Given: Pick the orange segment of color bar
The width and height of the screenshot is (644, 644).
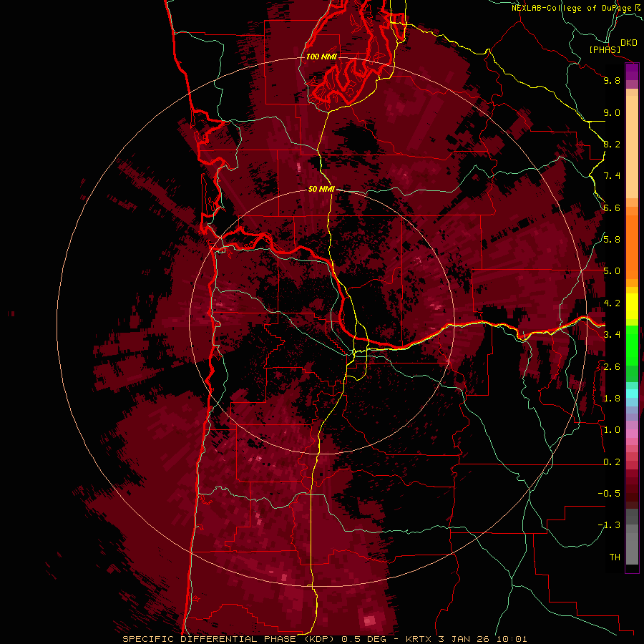Looking at the screenshot, I should 632,246.
